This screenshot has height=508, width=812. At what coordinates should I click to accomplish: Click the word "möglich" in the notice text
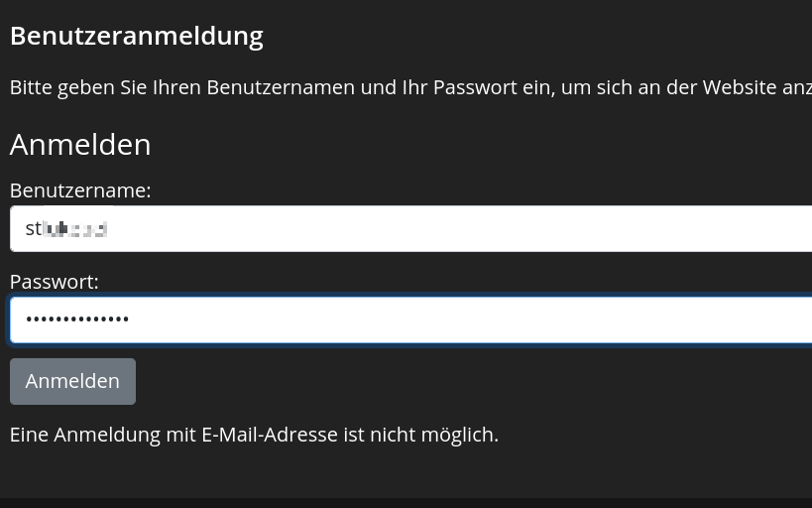tap(459, 435)
